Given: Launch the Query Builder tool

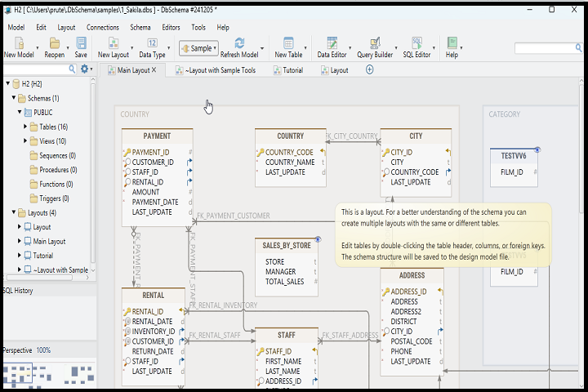Looking at the screenshot, I should coord(374,43).
